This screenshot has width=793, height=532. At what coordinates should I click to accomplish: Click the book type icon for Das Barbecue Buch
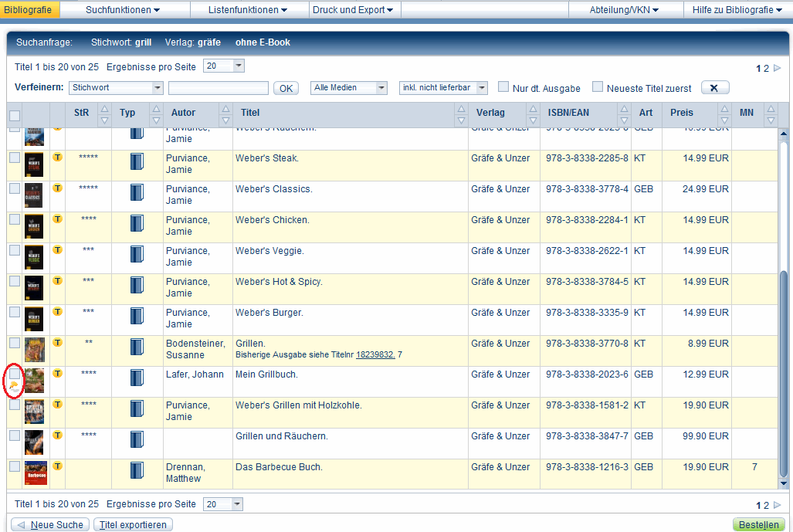click(137, 470)
